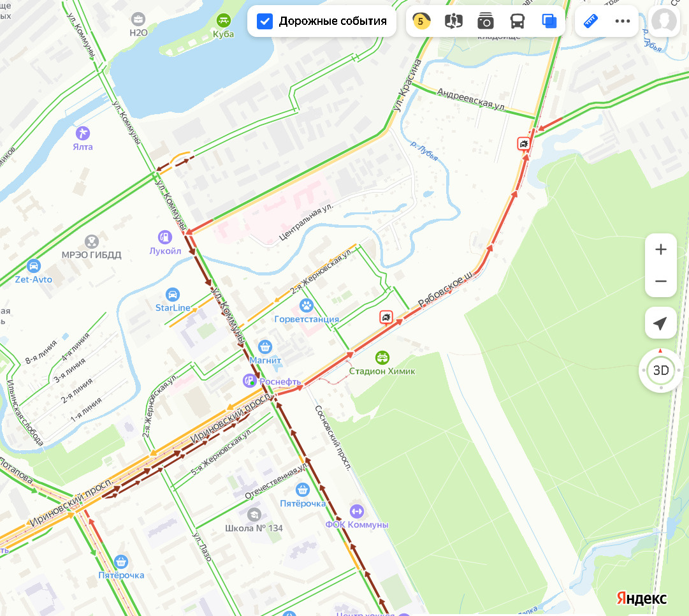
Task: Open the Стадион Химик place marker
Action: pos(382,358)
